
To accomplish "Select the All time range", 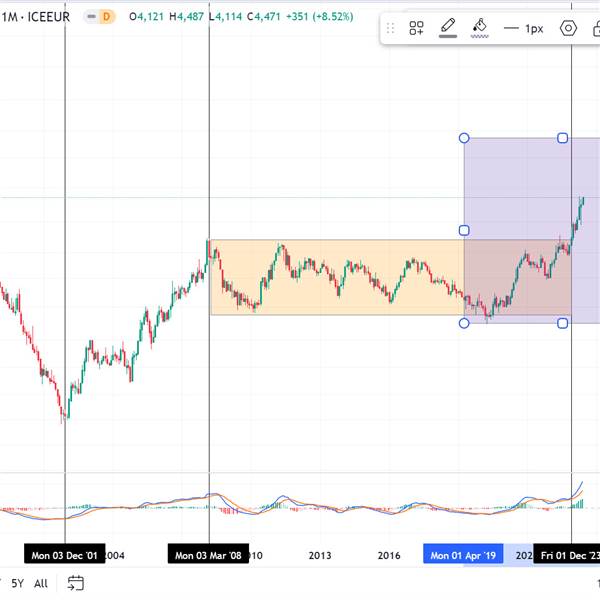I will [41, 583].
